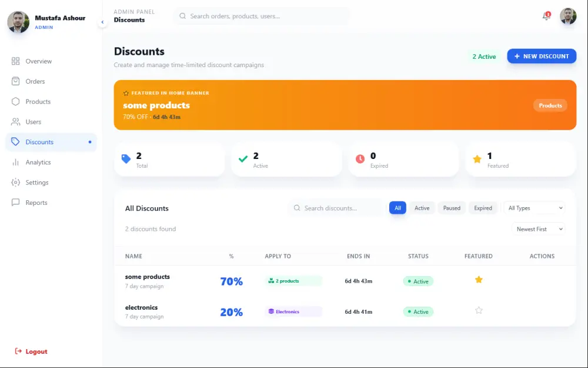Open Users in the sidebar
Viewport: 588px width, 368px height.
[51, 122]
